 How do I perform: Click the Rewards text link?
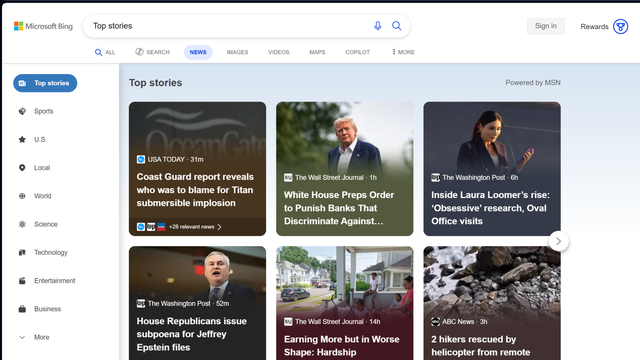(x=594, y=27)
